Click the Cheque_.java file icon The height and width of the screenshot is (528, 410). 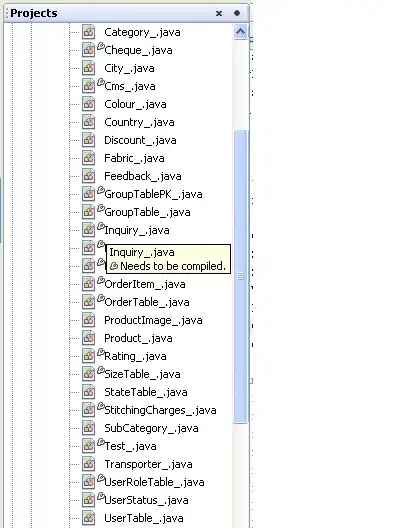coord(89,50)
